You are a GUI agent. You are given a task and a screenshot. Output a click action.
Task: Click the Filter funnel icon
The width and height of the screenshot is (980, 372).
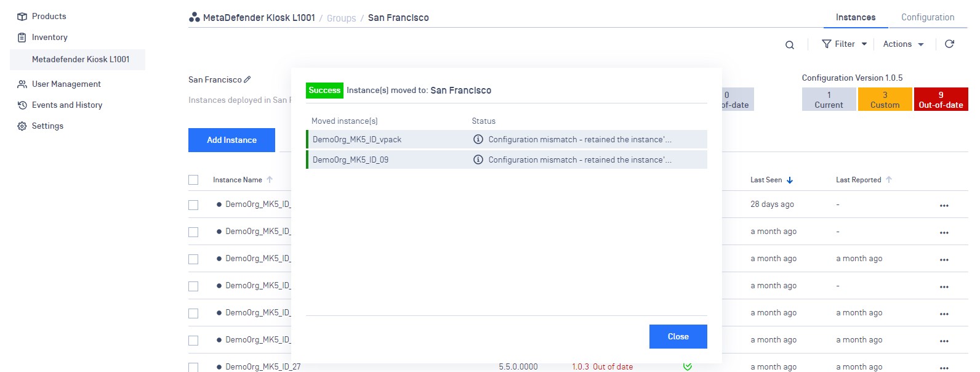point(827,44)
